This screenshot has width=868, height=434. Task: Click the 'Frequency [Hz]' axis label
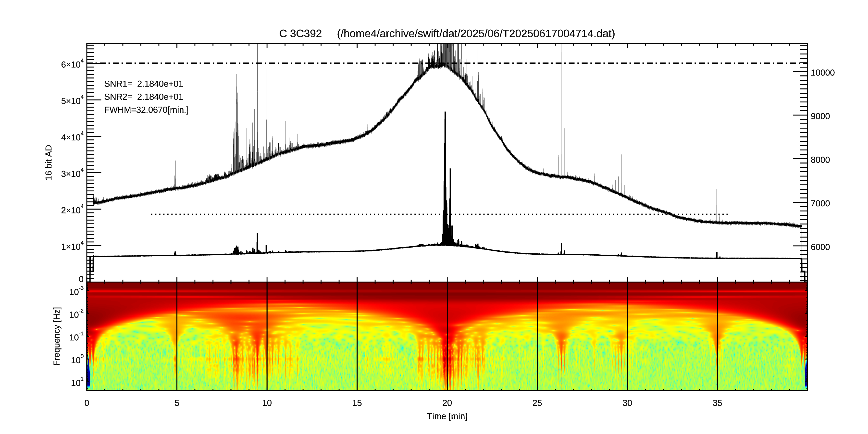coord(57,336)
